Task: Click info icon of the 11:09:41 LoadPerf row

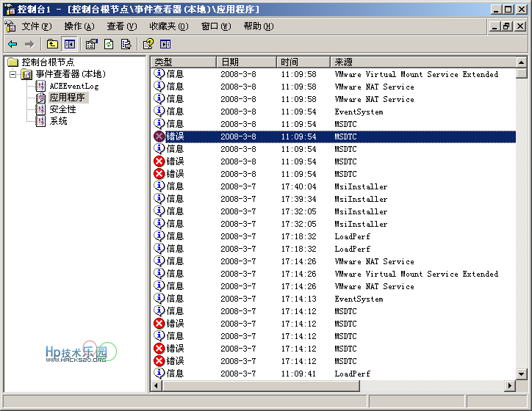Action: [159, 374]
